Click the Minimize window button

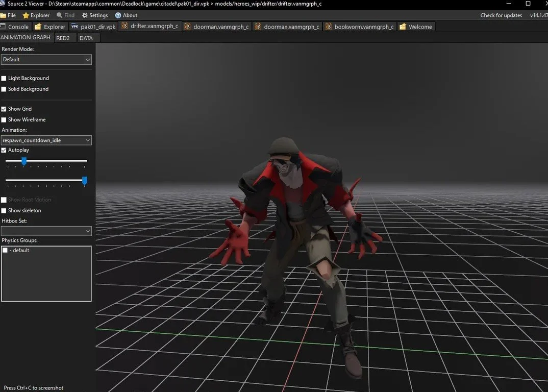point(509,4)
